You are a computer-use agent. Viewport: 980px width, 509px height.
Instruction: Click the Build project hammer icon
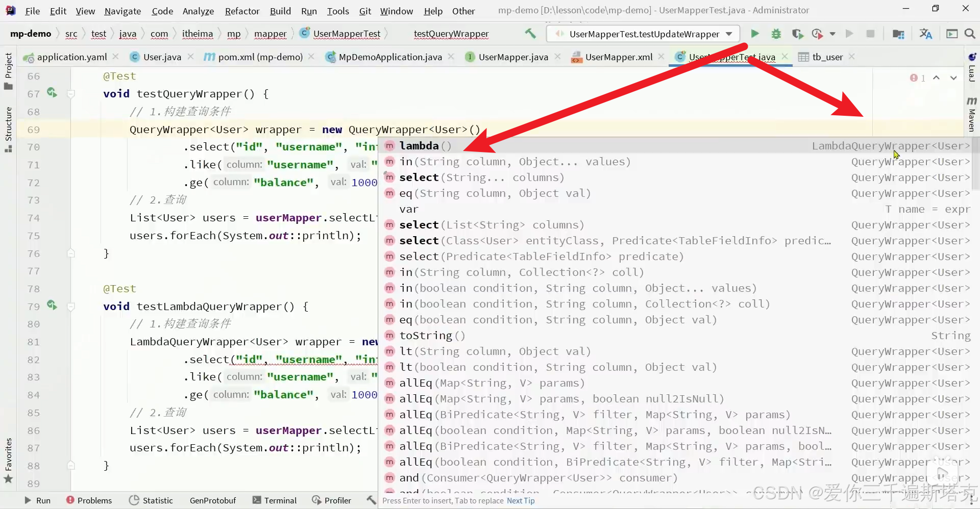[530, 34]
